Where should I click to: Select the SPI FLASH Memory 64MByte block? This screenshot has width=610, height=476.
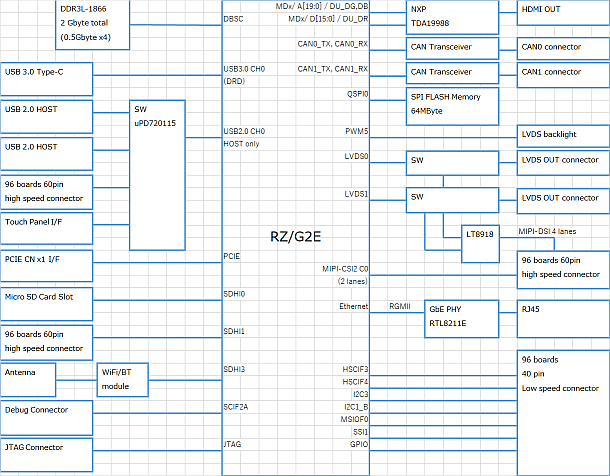[x=452, y=103]
